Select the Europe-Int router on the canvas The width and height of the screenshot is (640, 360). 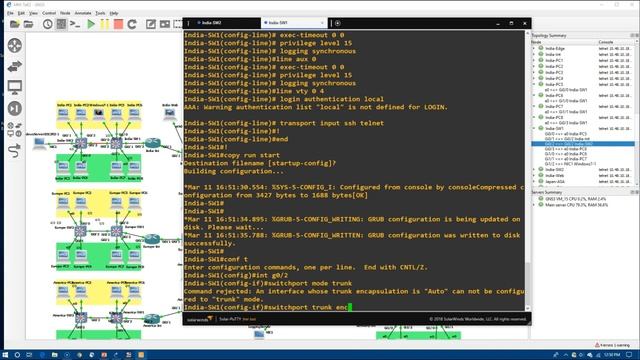152,239
